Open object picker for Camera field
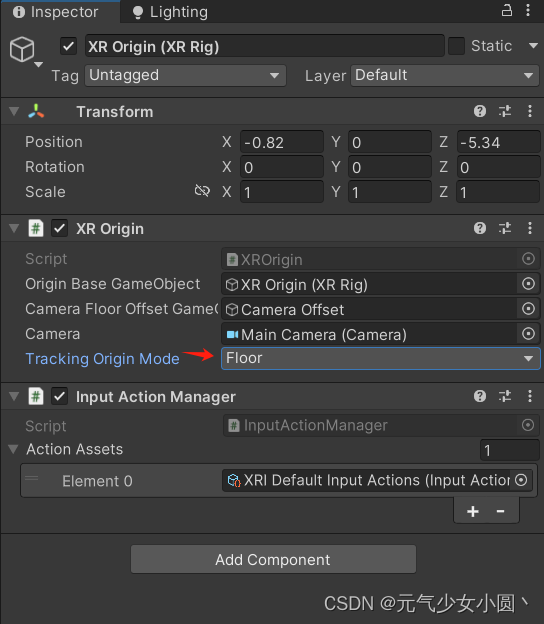544x624 pixels. click(x=528, y=333)
